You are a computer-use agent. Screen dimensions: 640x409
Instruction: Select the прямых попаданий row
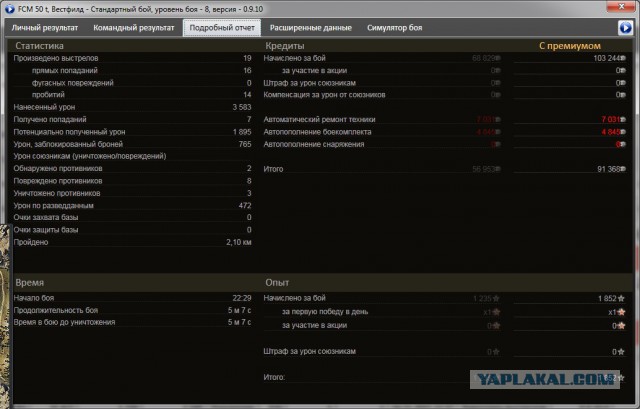point(132,70)
